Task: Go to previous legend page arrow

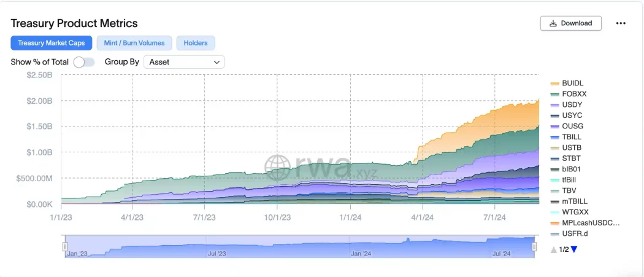Action: (554, 249)
